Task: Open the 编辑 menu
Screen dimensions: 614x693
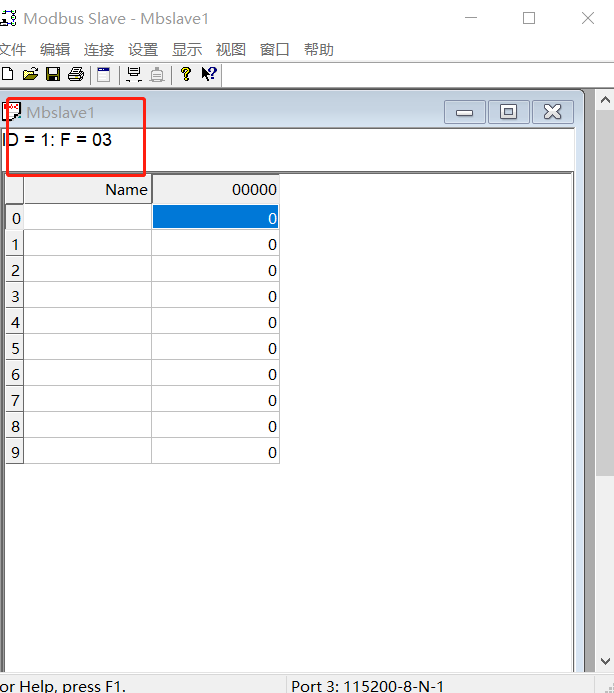Action: point(55,50)
